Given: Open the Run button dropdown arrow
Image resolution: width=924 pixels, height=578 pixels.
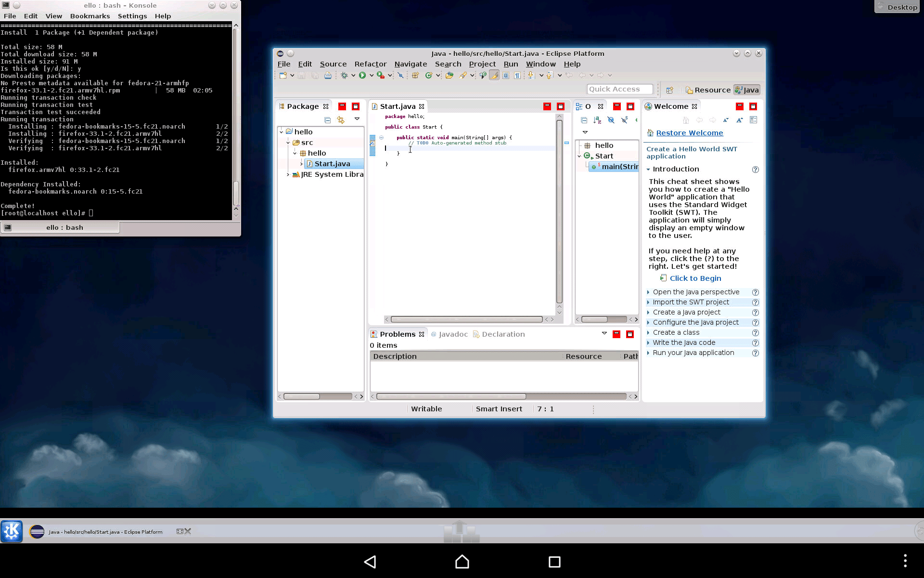Looking at the screenshot, I should click(x=372, y=75).
